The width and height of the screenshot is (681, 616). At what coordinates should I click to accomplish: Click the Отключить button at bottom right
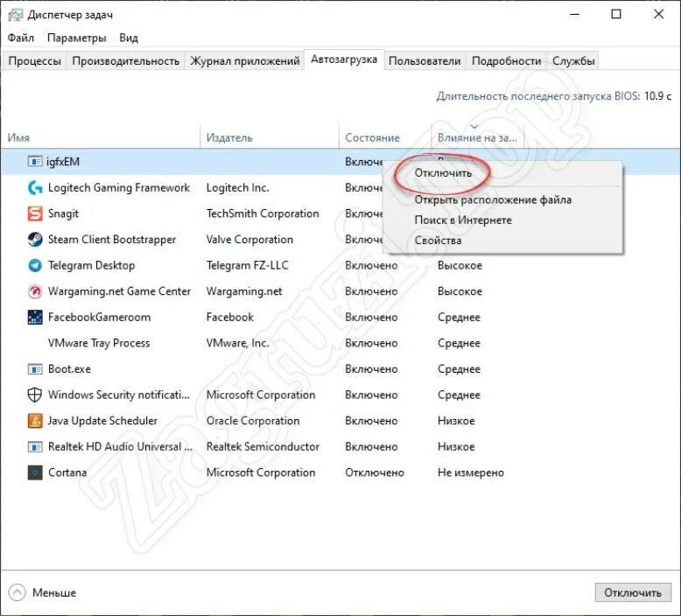click(x=633, y=592)
